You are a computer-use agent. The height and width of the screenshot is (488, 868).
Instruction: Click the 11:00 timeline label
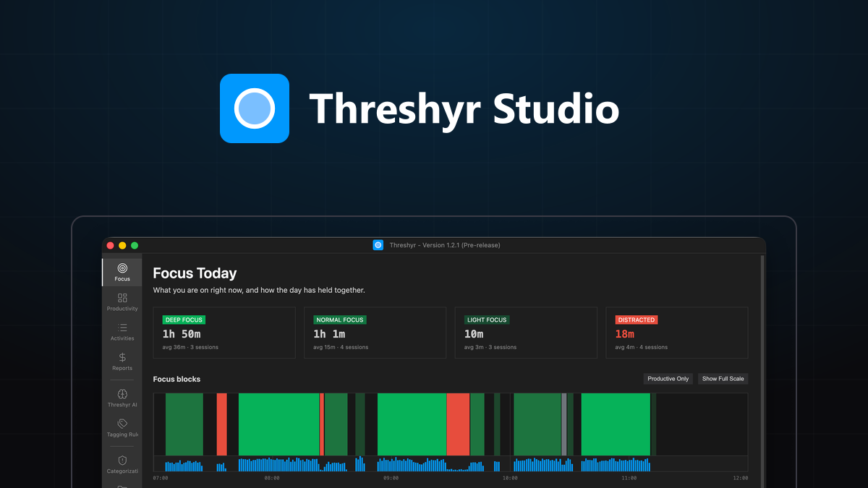(x=629, y=478)
